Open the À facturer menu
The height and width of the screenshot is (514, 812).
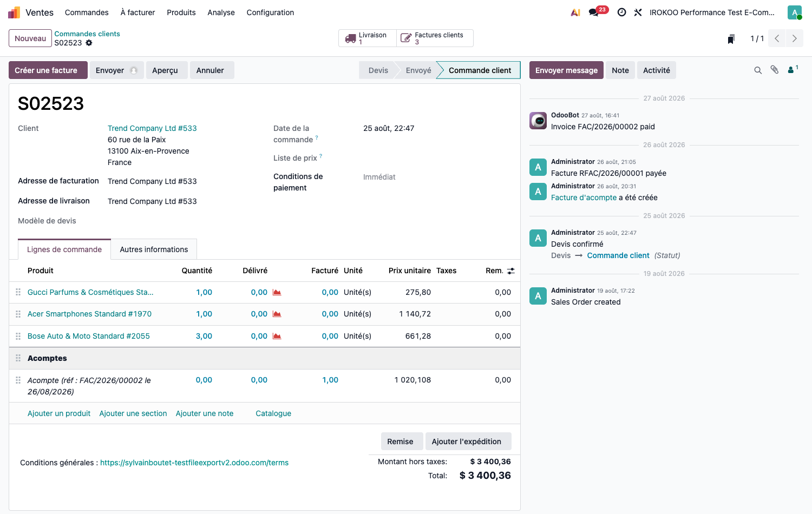(137, 12)
